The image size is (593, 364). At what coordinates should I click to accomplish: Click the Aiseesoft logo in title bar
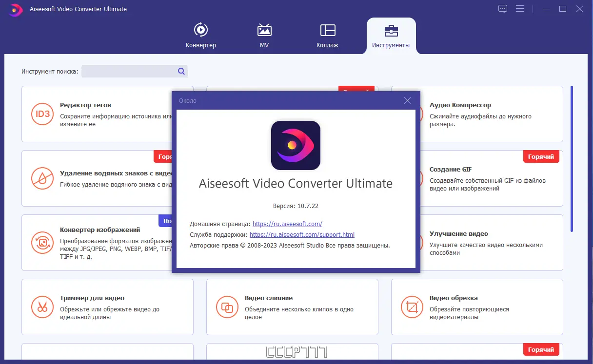[x=16, y=9]
